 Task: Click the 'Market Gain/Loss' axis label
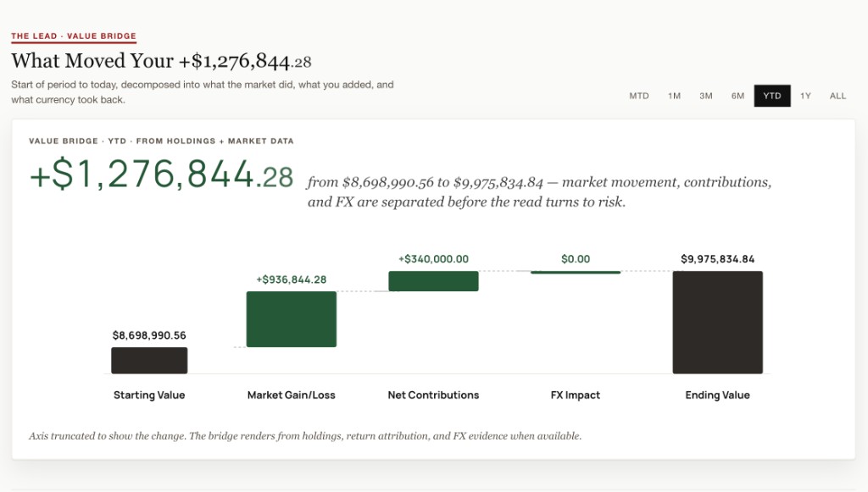click(292, 395)
